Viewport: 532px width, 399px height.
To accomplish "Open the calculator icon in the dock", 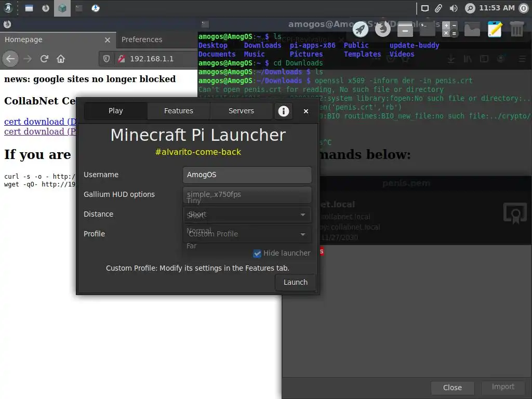I will (x=450, y=29).
